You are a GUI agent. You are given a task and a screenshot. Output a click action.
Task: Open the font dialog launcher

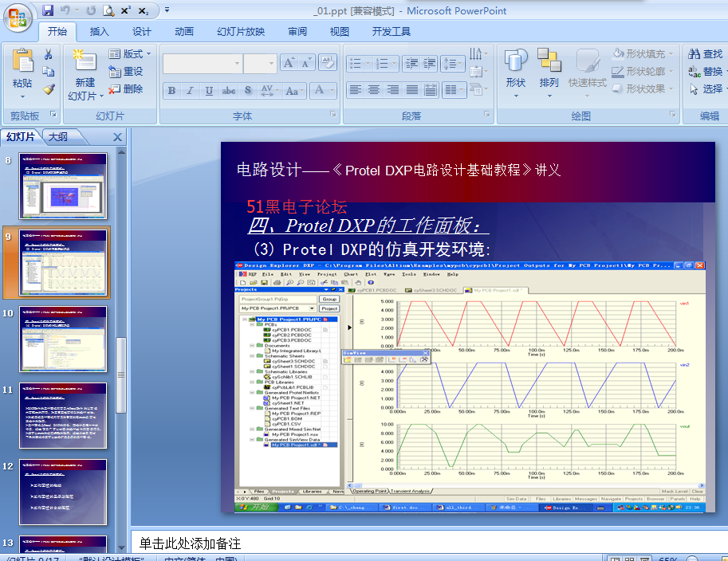333,114
